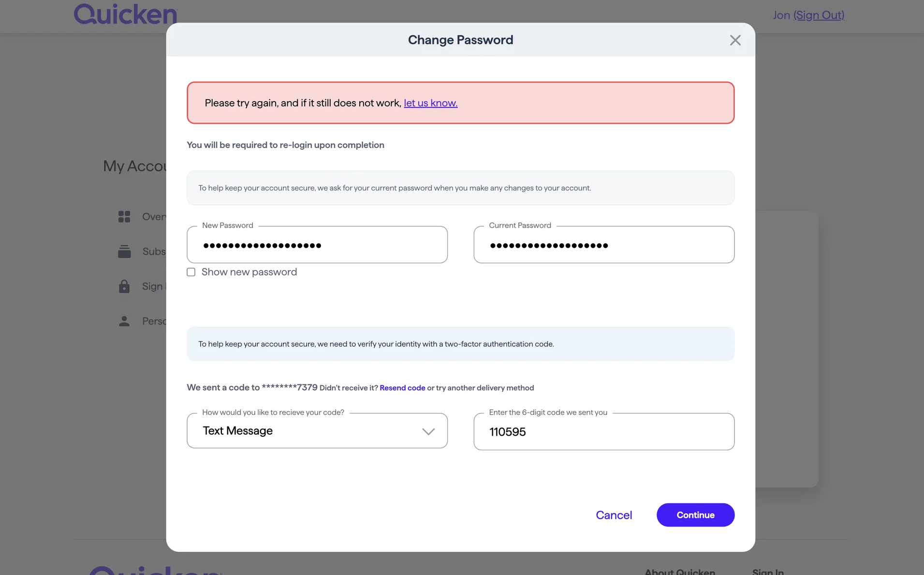Open the 'let us know' error link

(430, 103)
